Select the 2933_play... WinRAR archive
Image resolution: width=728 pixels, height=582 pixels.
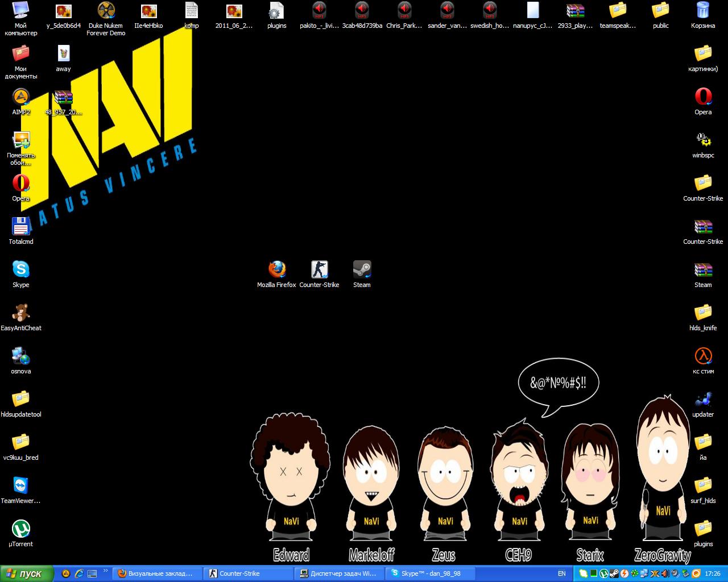tap(575, 15)
